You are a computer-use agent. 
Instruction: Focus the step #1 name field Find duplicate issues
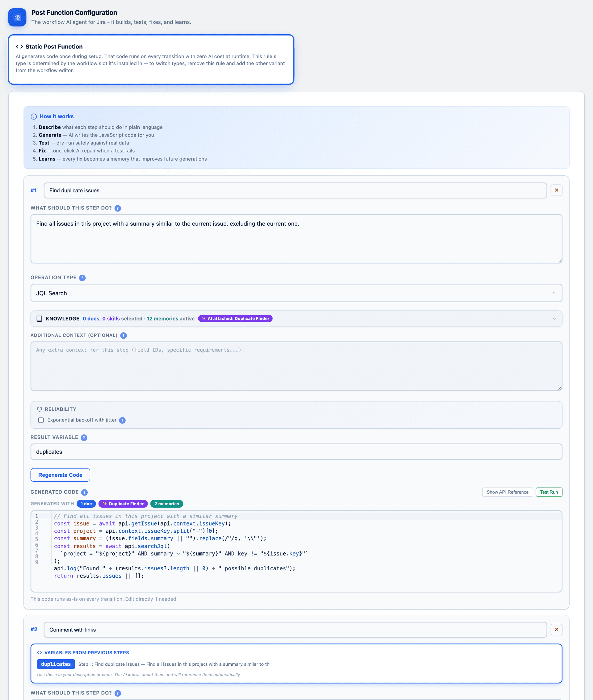295,191
